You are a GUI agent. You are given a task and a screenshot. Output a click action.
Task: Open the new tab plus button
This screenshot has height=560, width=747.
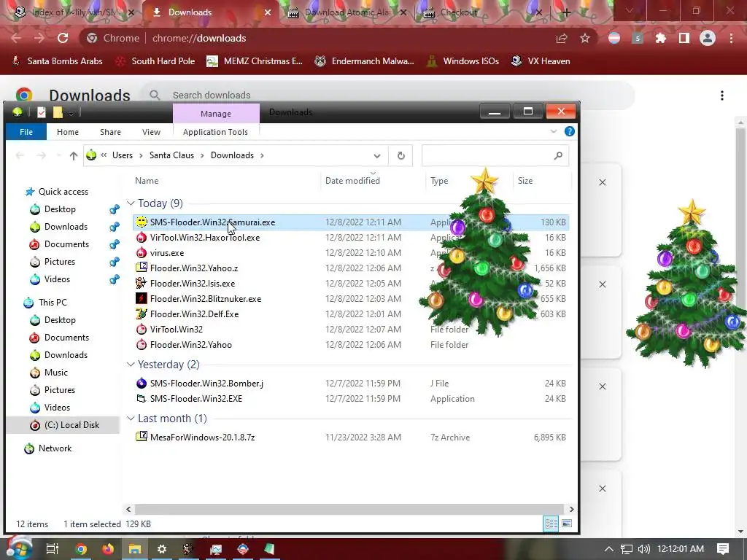(x=566, y=13)
